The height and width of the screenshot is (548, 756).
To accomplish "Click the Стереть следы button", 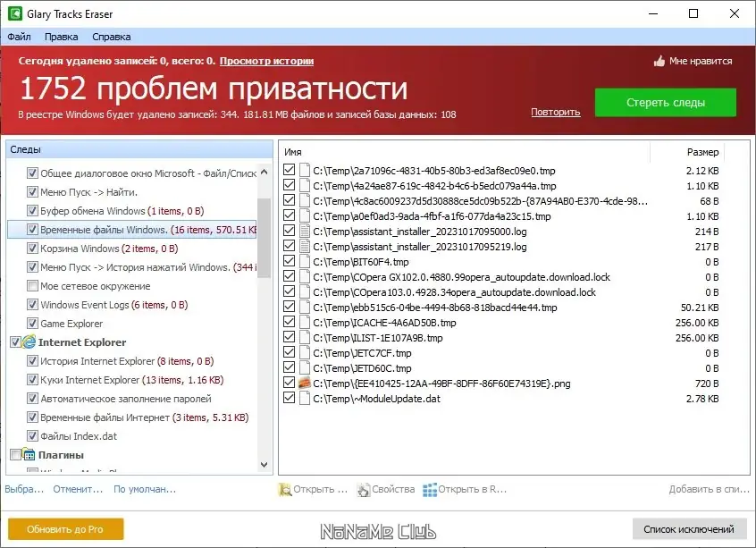I will tap(666, 102).
